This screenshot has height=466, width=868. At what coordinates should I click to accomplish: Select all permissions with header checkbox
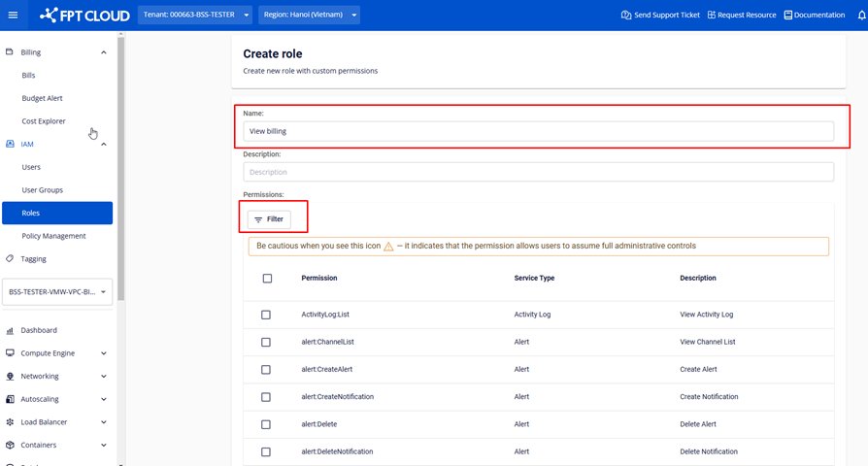(x=267, y=279)
